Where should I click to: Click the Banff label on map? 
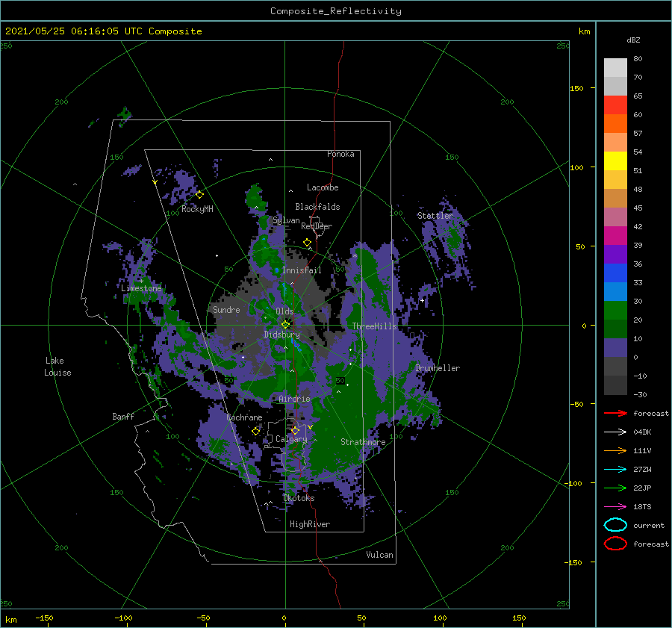click(x=123, y=417)
